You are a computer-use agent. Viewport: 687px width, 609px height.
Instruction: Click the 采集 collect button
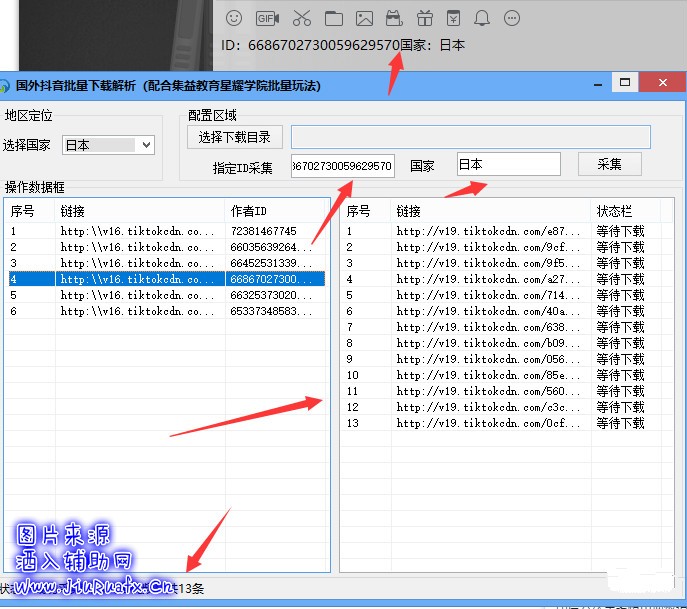tap(609, 164)
